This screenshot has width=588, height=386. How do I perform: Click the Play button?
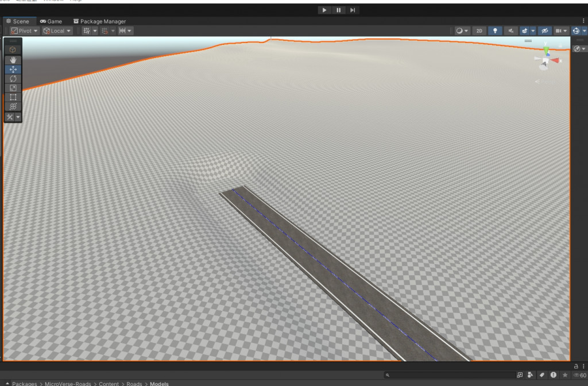(x=324, y=10)
